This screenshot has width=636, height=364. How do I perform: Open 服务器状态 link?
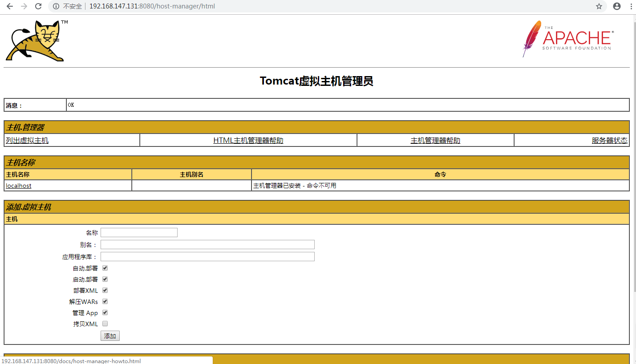tap(610, 140)
